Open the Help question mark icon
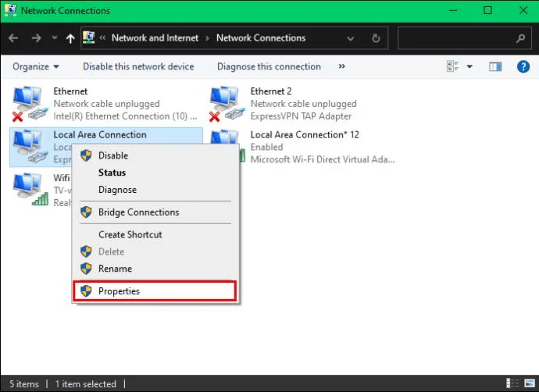Image resolution: width=539 pixels, height=392 pixels. [523, 66]
